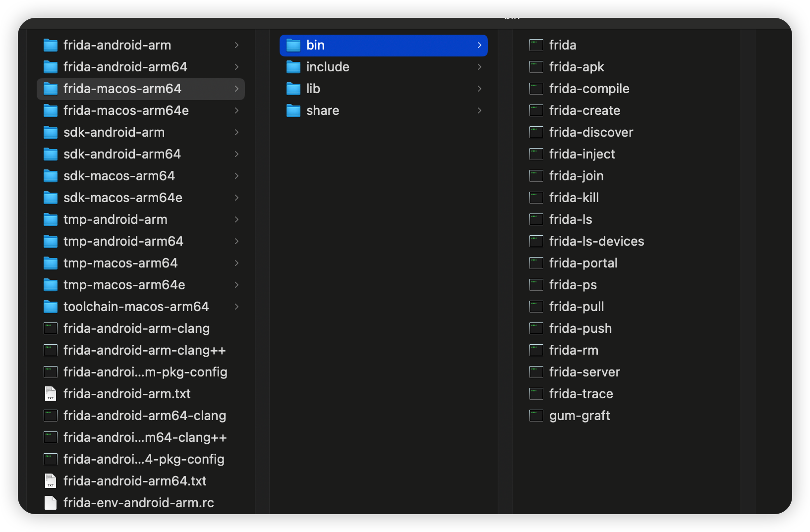Image resolution: width=810 pixels, height=532 pixels.
Task: Click the frida-kill executable icon
Action: click(x=536, y=198)
